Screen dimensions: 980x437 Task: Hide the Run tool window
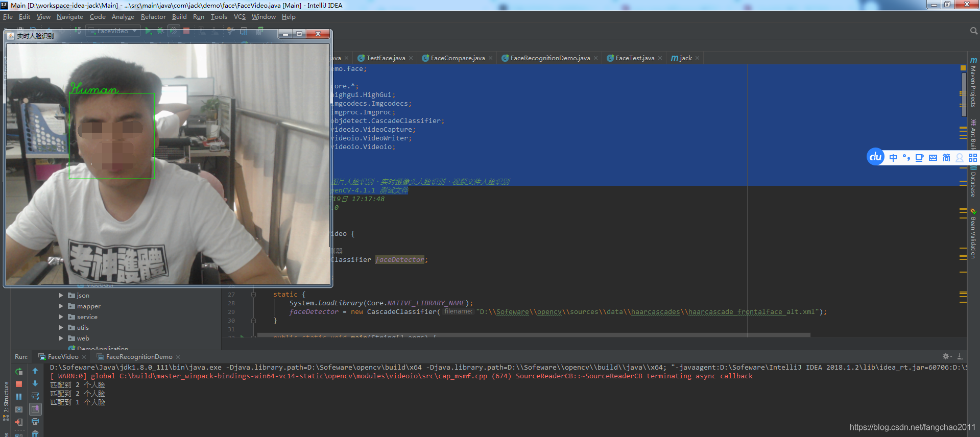960,356
